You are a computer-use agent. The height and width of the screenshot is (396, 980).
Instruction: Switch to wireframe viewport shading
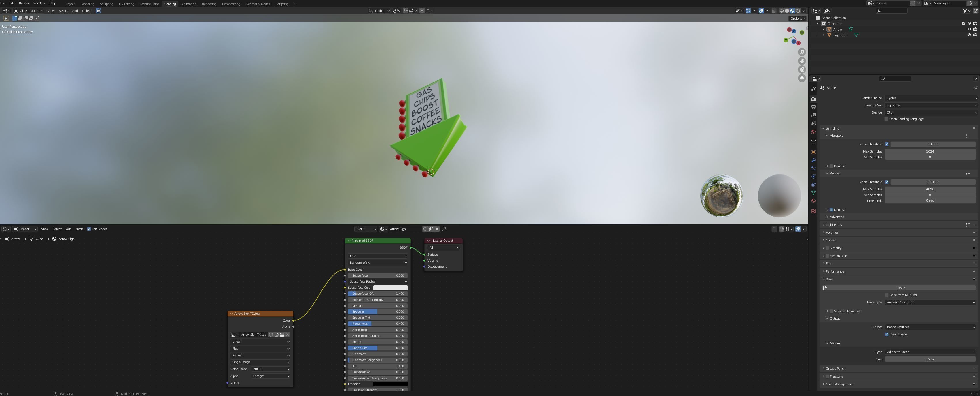[x=782, y=11]
